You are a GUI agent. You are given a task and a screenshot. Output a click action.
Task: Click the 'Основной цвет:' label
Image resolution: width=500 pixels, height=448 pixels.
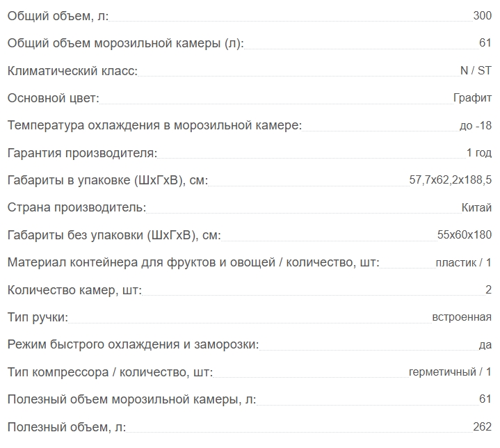coord(54,98)
